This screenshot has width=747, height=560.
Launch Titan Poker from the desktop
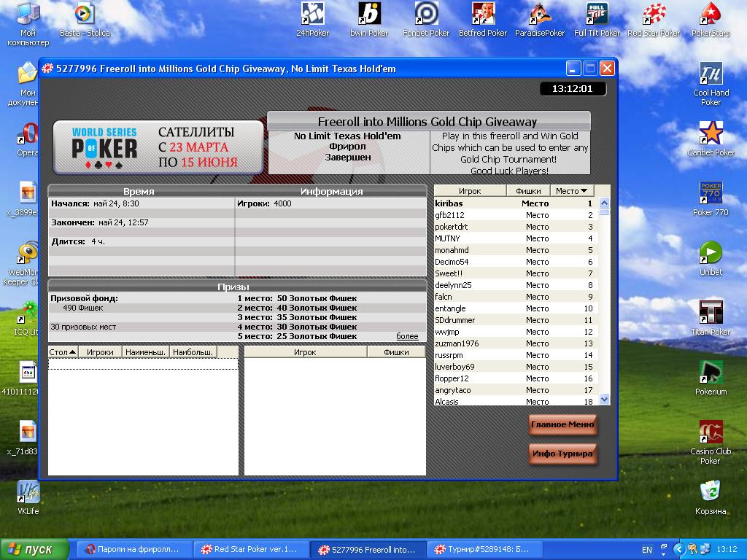[711, 311]
